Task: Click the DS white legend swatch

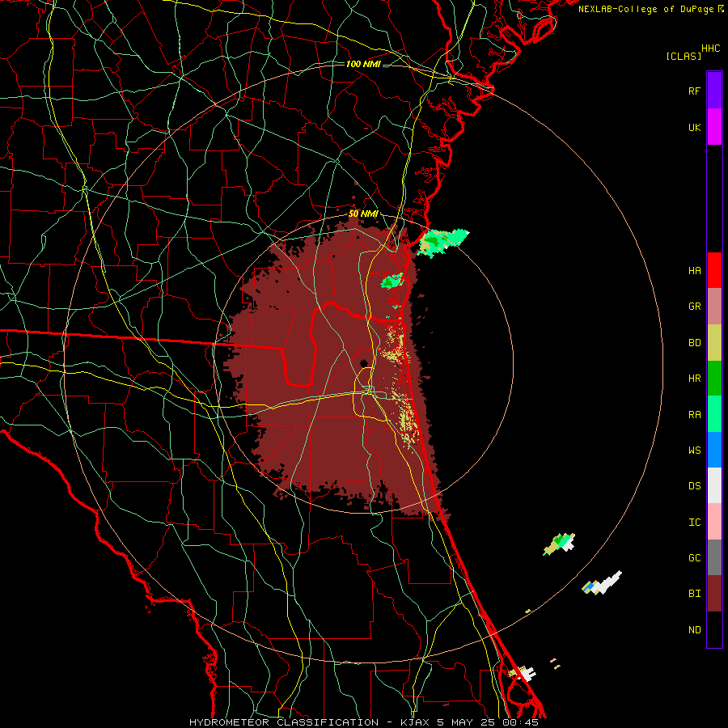Action: 714,485
